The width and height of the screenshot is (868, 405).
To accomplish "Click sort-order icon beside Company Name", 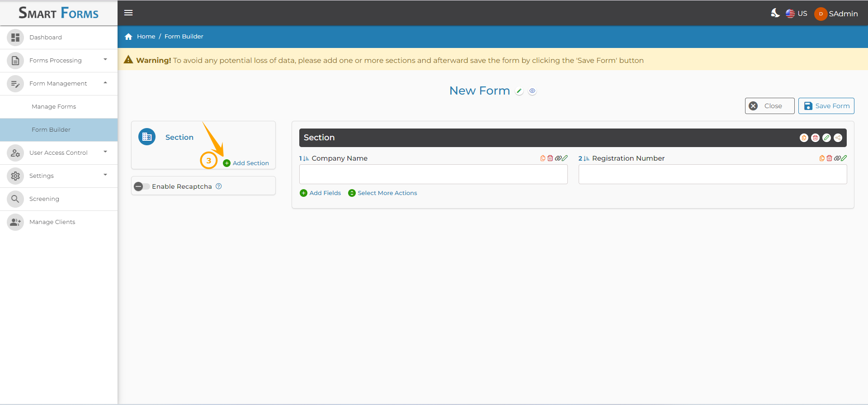I will pos(306,159).
